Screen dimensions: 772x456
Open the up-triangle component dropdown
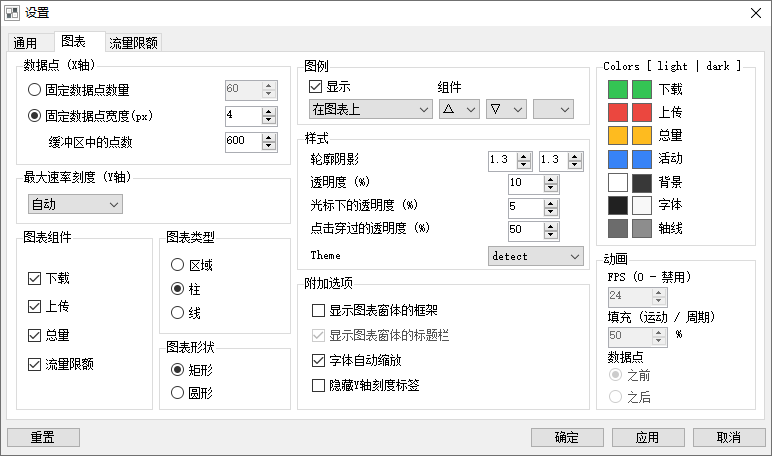click(x=459, y=109)
